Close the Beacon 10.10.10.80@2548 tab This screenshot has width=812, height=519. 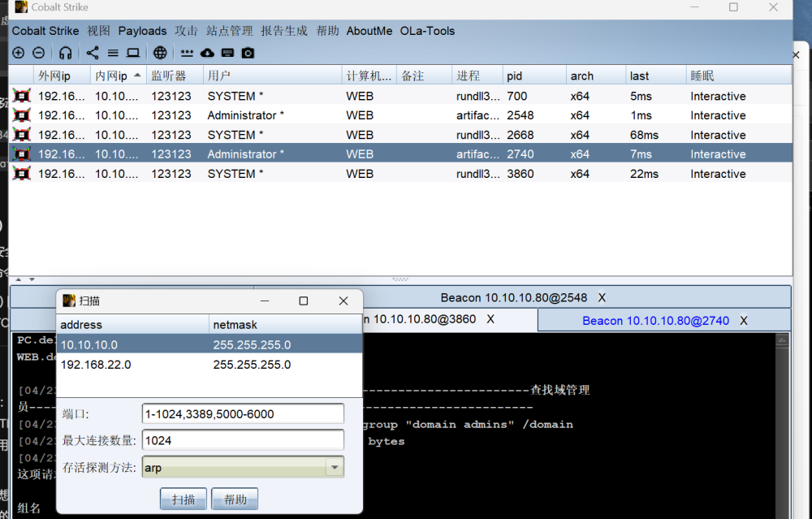click(x=602, y=298)
